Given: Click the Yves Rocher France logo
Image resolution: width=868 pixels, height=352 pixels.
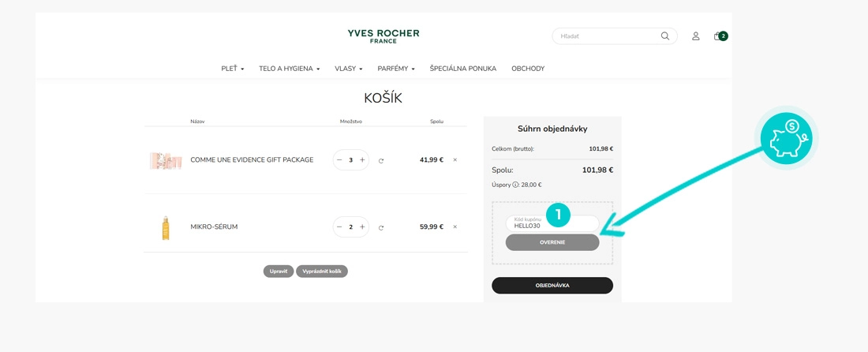Looking at the screenshot, I should 383,36.
